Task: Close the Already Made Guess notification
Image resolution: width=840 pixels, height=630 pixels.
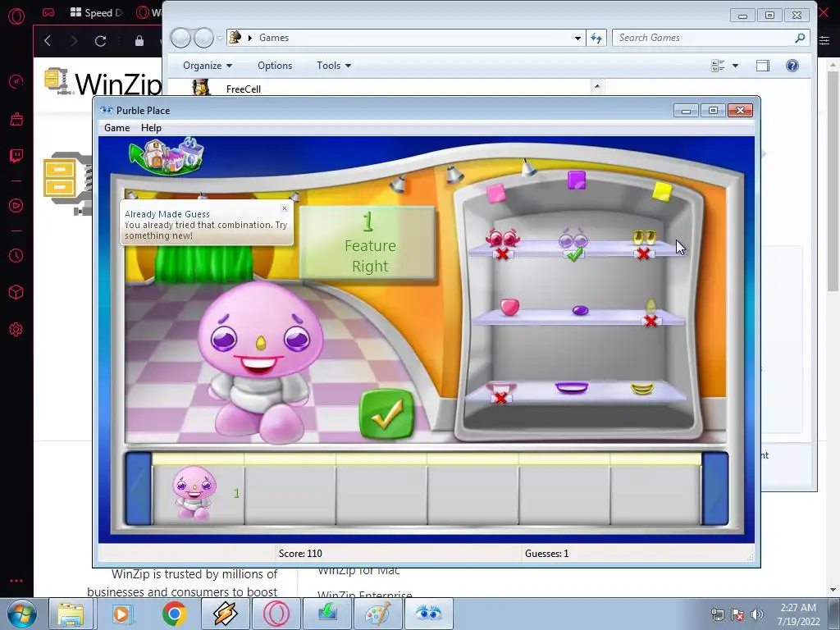Action: point(285,208)
